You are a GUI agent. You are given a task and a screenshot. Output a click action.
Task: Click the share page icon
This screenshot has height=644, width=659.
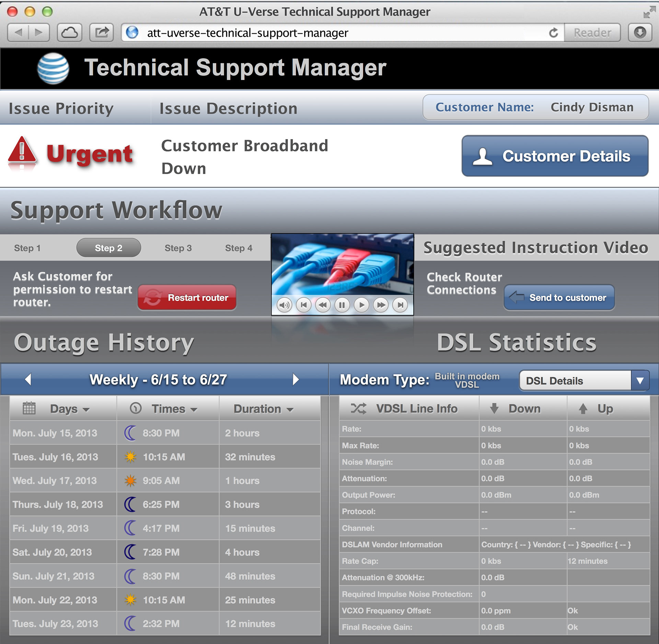coord(102,33)
